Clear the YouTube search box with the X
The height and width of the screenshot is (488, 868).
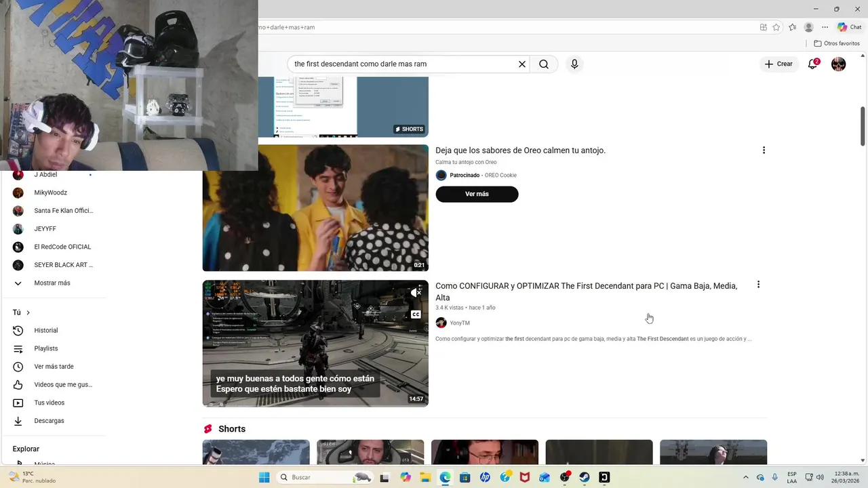click(522, 64)
